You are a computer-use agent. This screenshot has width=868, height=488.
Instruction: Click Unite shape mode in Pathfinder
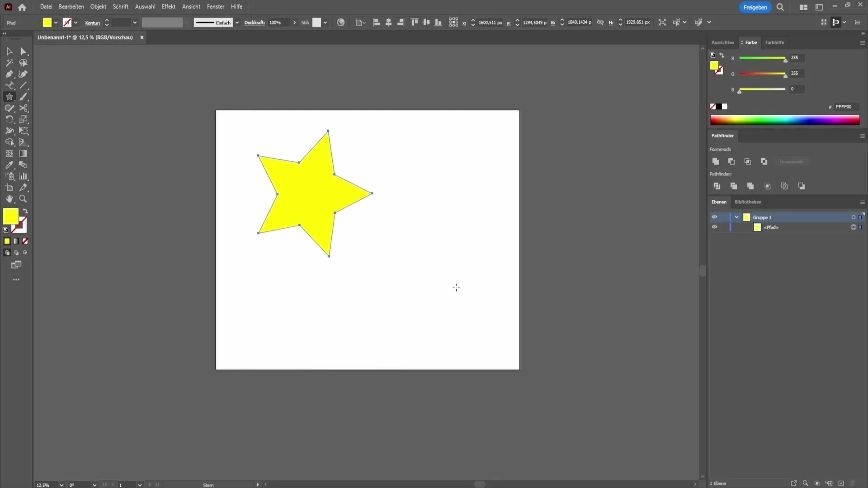[x=716, y=161]
